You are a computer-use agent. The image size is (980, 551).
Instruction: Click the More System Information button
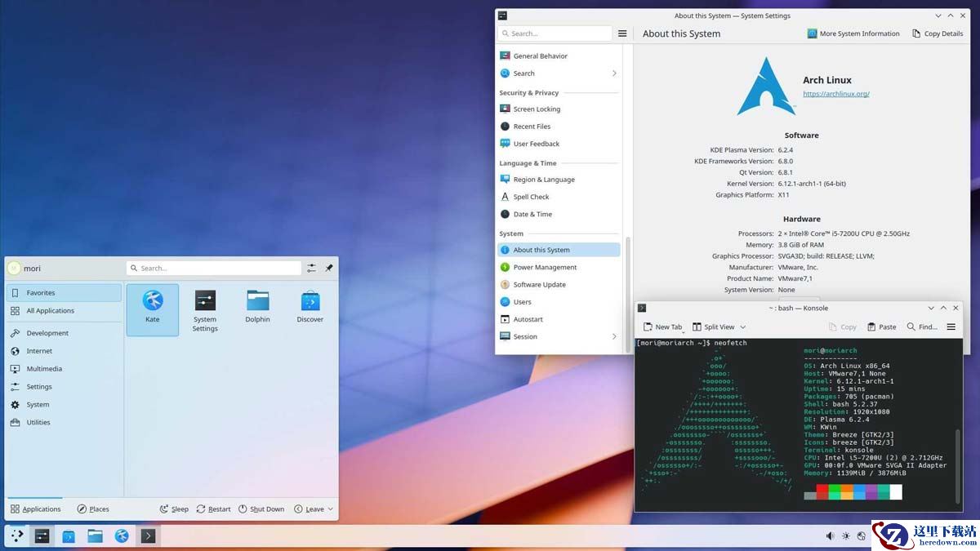point(853,33)
